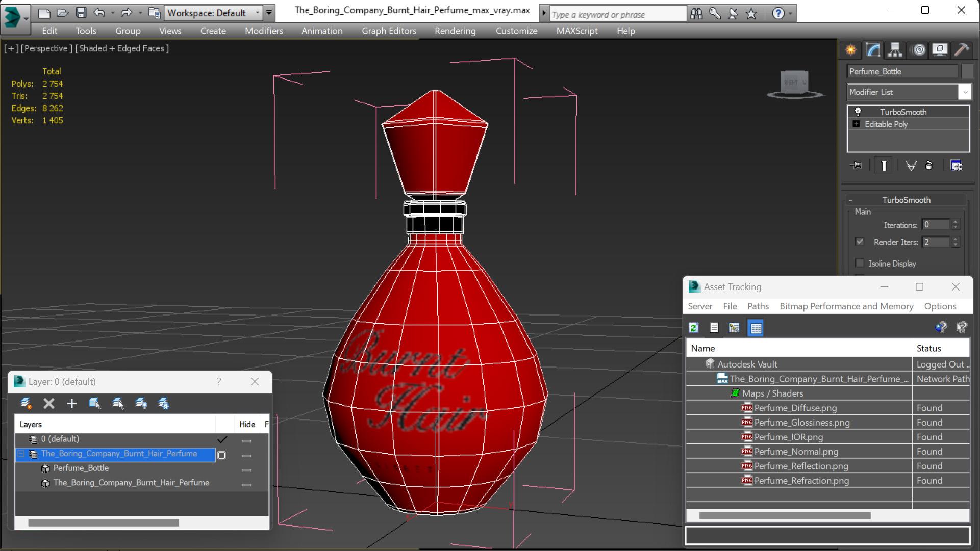Select the Perfume_Bottle layer entry
This screenshot has width=980, height=551.
click(x=81, y=468)
